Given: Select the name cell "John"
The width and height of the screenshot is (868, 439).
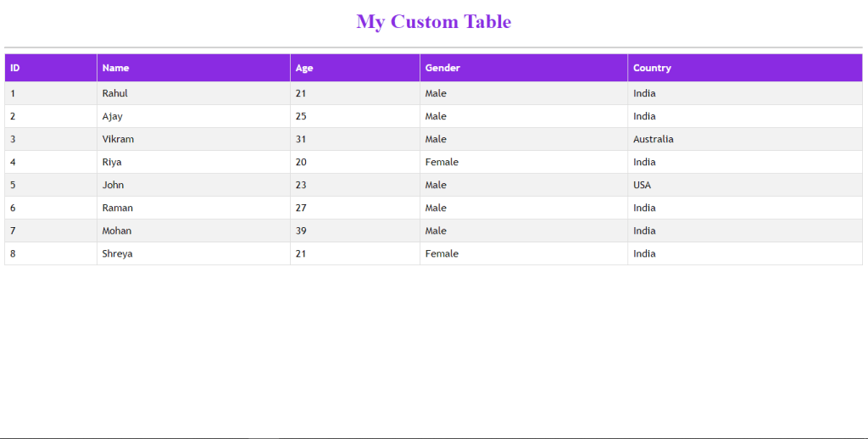Looking at the screenshot, I should click(194, 185).
